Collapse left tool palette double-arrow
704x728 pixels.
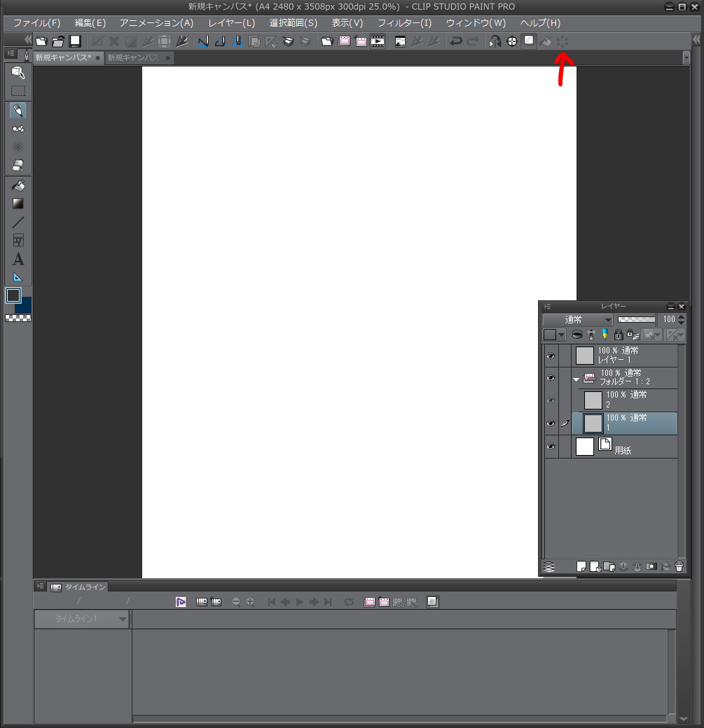click(x=28, y=39)
